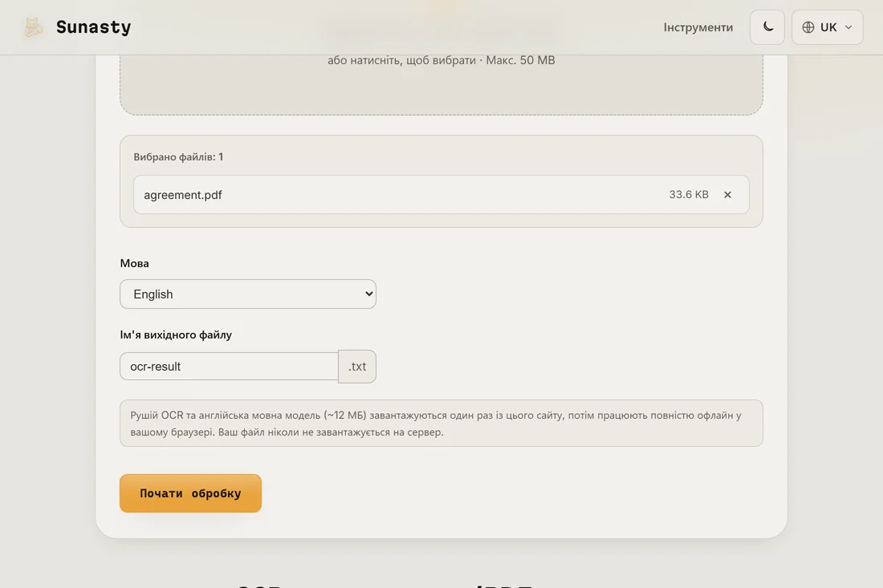Click the 33.6 KB file size
The width and height of the screenshot is (883, 588).
(689, 195)
